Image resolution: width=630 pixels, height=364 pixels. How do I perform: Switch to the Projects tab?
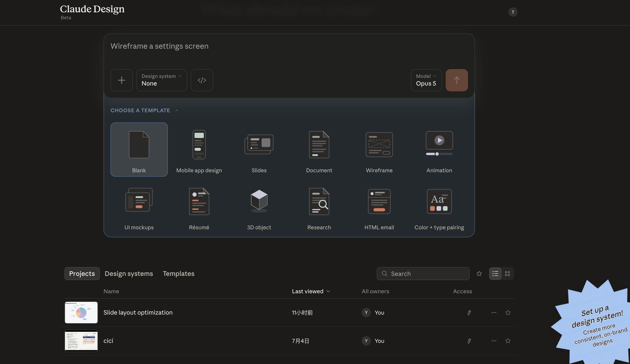pyautogui.click(x=82, y=274)
